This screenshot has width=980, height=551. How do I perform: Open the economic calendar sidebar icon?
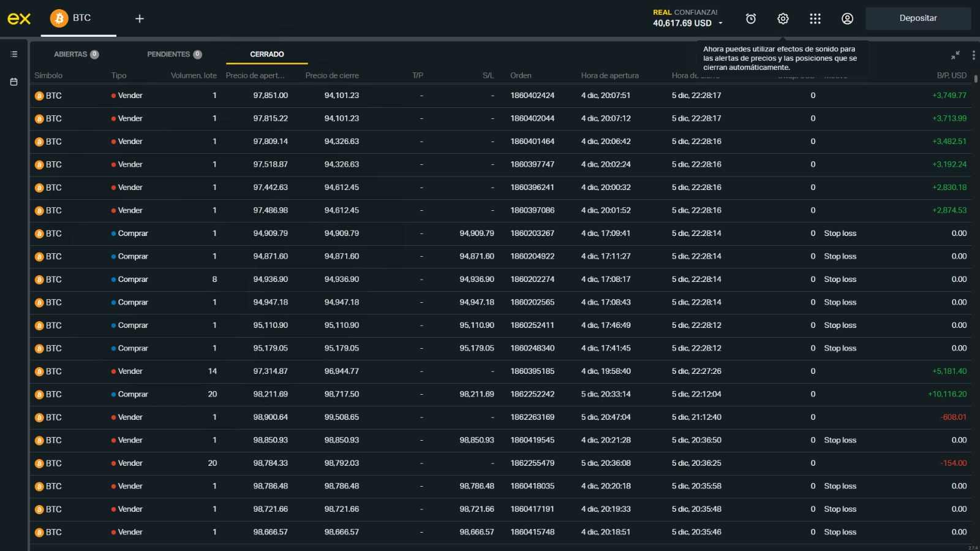(13, 82)
